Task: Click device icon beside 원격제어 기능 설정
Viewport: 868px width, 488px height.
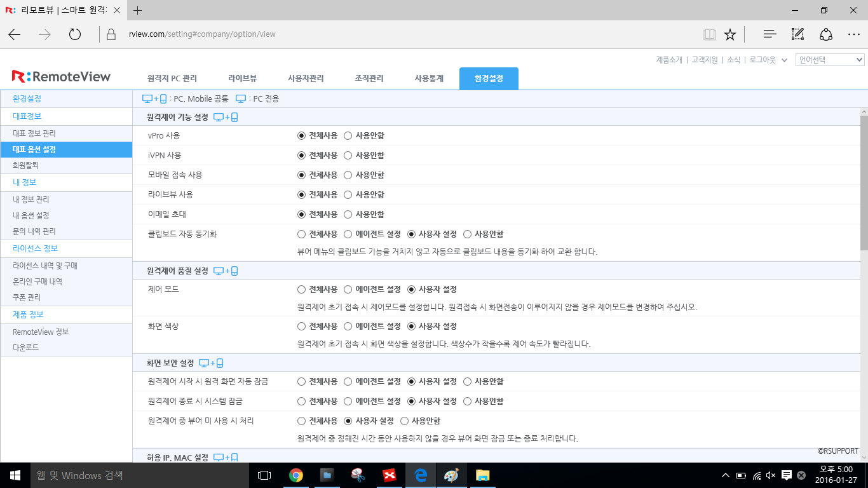Action: click(x=226, y=118)
